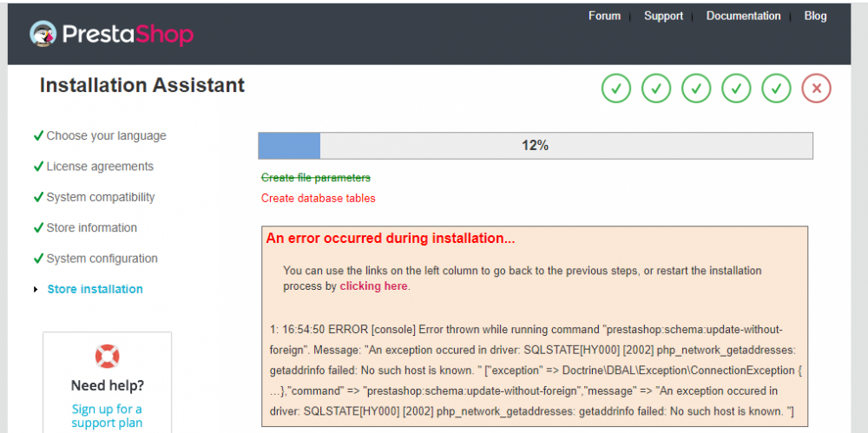
Task: Click the 'Need help?' heading
Action: pyautogui.click(x=108, y=384)
